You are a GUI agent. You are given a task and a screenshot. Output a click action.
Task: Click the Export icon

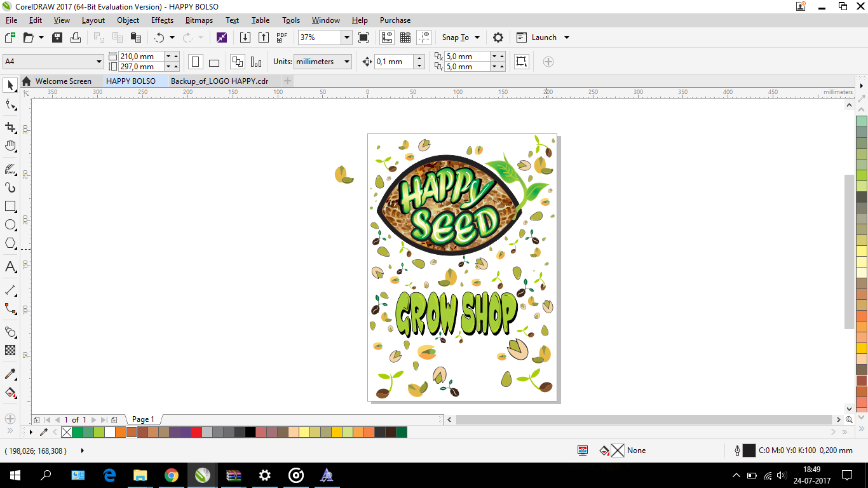264,37
